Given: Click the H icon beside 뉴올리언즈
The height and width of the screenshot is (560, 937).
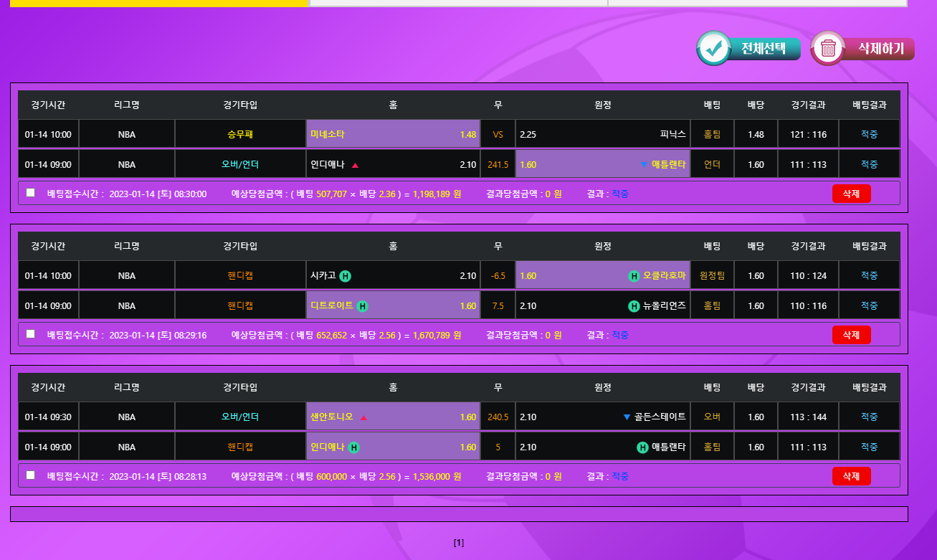Looking at the screenshot, I should point(634,306).
